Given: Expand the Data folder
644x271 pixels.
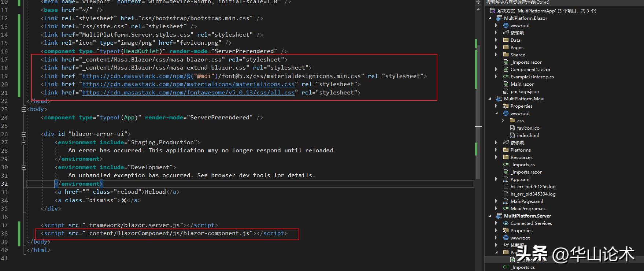Looking at the screenshot, I should tap(496, 40).
